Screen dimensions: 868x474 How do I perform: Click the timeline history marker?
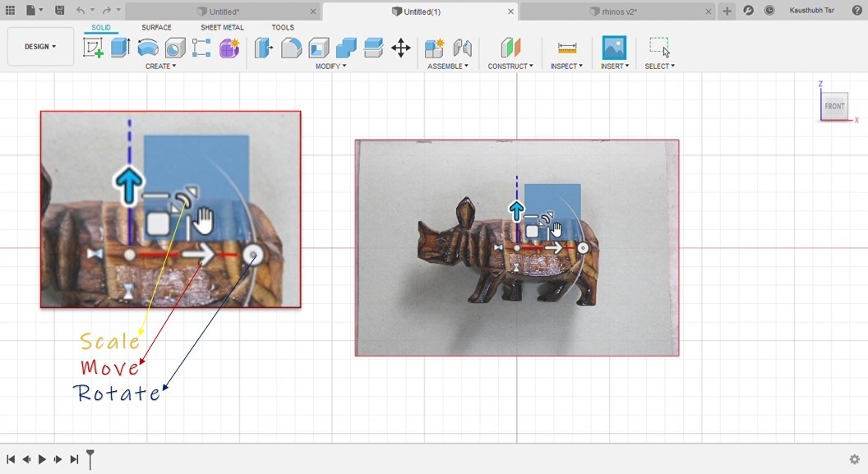(90, 458)
